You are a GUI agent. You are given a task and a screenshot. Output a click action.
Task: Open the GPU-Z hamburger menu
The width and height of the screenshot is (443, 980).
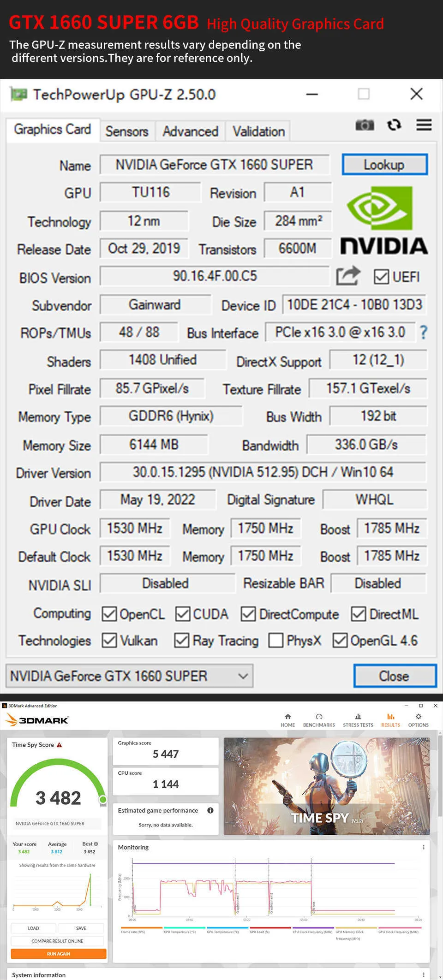424,125
